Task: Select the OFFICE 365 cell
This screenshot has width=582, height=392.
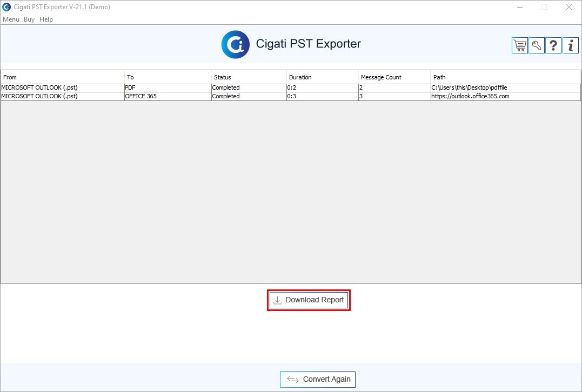Action: click(x=168, y=96)
